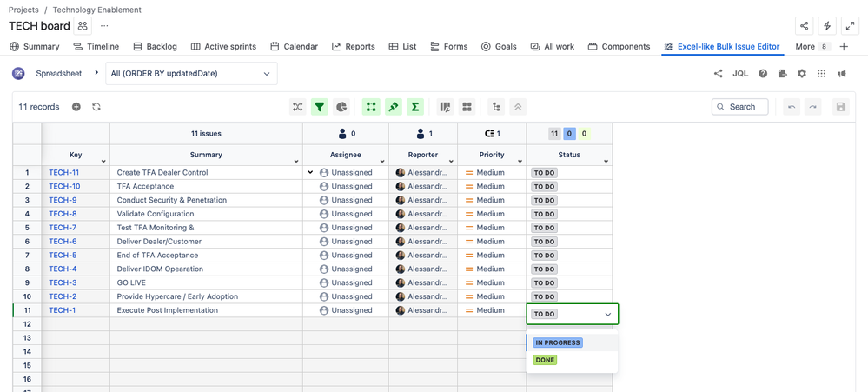Expand the Status column header menu
The width and height of the screenshot is (868, 392).
[x=606, y=161]
